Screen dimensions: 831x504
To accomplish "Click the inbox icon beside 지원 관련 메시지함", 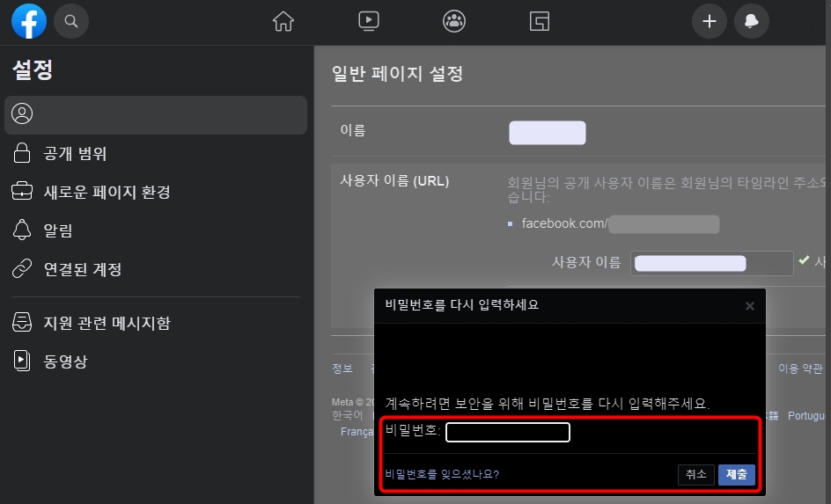I will pos(22,323).
